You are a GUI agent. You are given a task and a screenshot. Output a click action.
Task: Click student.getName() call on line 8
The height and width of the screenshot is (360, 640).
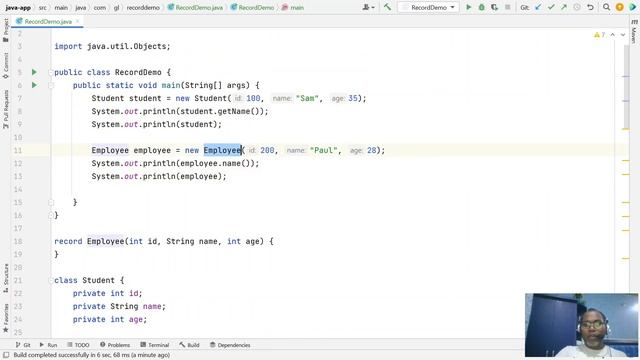coord(222,111)
